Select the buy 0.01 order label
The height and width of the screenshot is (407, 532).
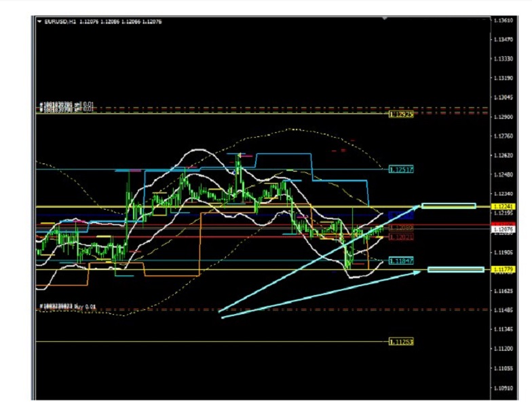click(66, 307)
